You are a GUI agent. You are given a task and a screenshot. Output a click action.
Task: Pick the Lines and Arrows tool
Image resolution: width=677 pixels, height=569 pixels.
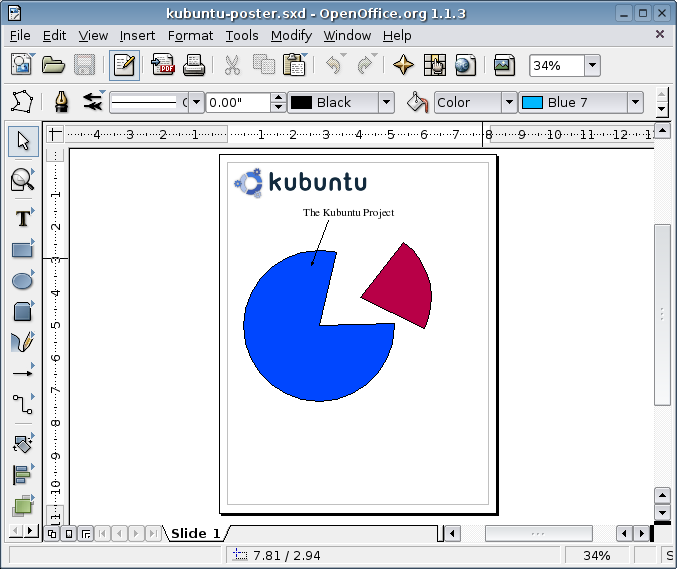[x=22, y=373]
